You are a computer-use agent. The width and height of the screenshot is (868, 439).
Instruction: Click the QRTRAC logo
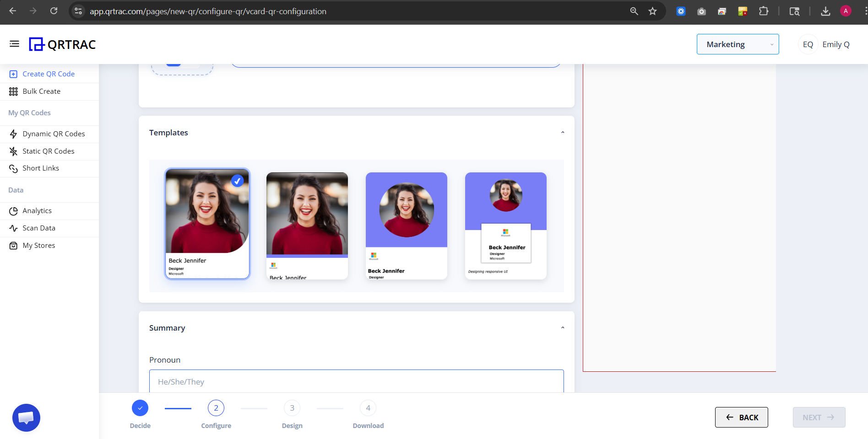62,44
